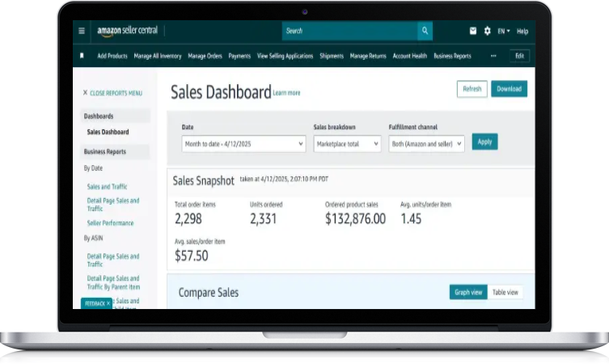Switch to Table view
The image size is (609, 364).
(x=505, y=292)
